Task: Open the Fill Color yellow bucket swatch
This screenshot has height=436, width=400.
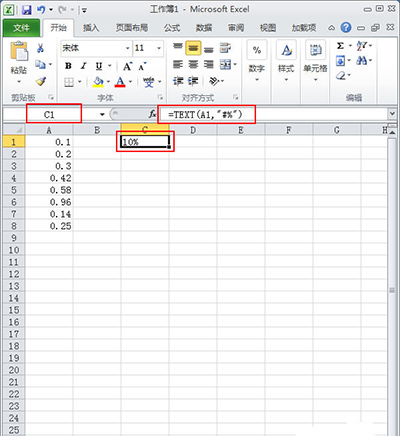Action: (98, 82)
